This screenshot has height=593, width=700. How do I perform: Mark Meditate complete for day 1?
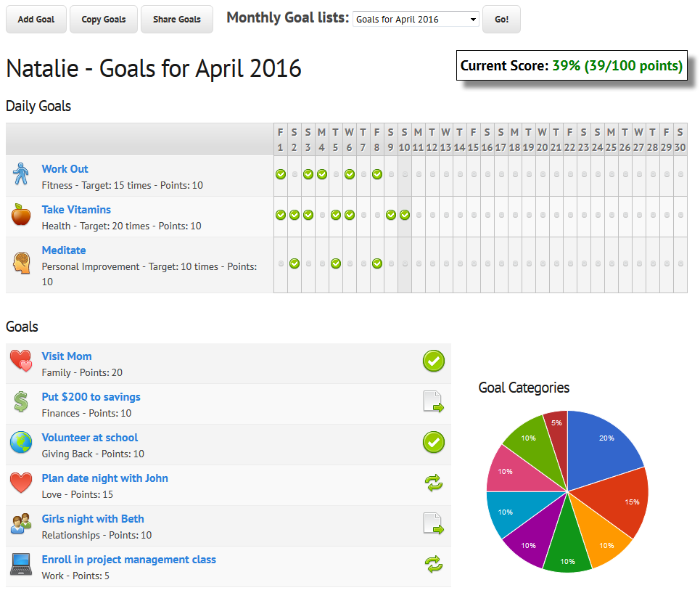pyautogui.click(x=281, y=263)
